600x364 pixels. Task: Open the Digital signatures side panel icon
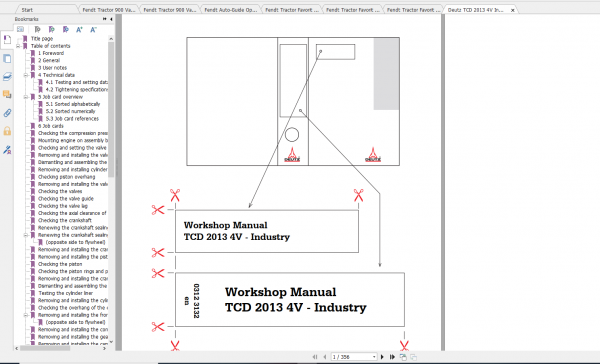(7, 150)
